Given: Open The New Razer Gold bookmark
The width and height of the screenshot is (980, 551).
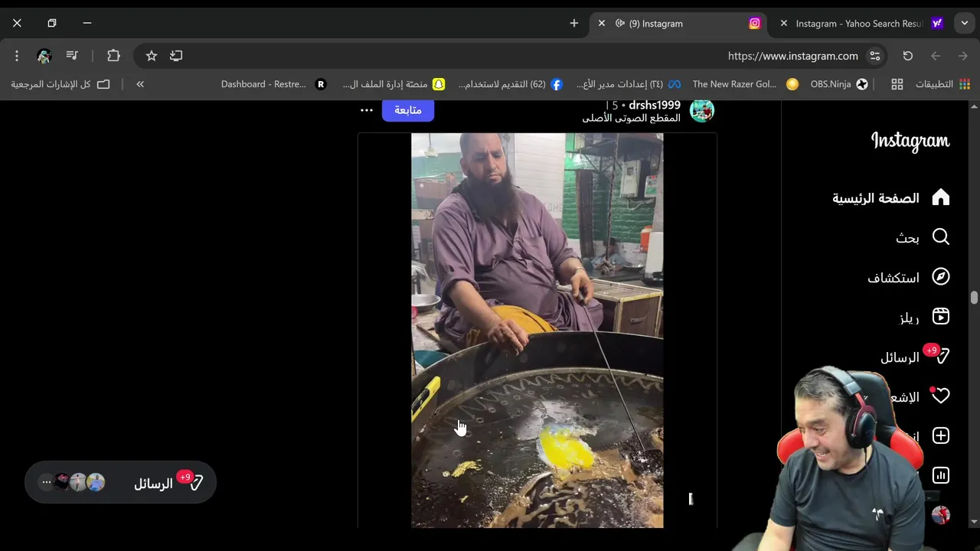Looking at the screenshot, I should [x=745, y=84].
